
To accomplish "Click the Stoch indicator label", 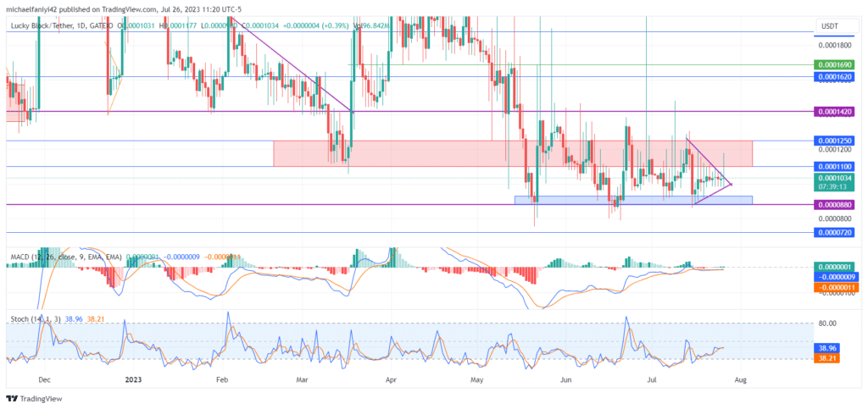I will (36, 319).
